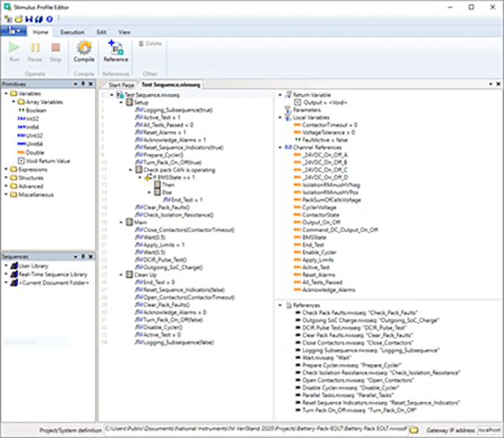
Task: Click the Channel References icon
Action: click(288, 147)
